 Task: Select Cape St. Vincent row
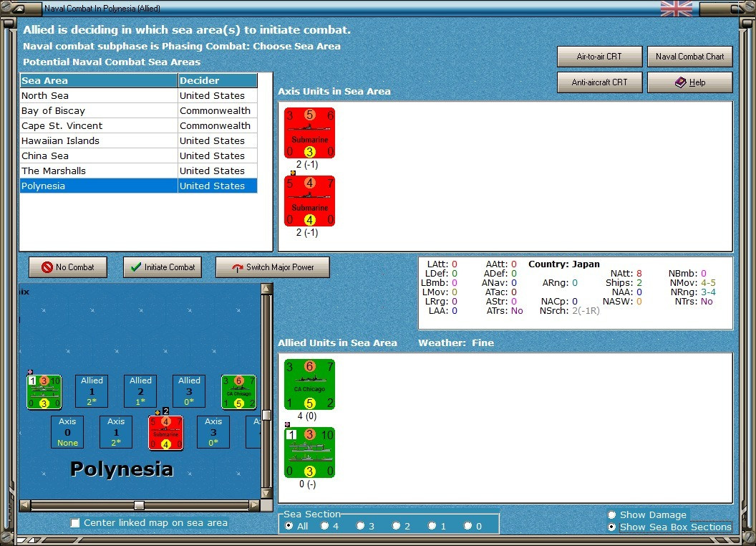click(x=138, y=125)
